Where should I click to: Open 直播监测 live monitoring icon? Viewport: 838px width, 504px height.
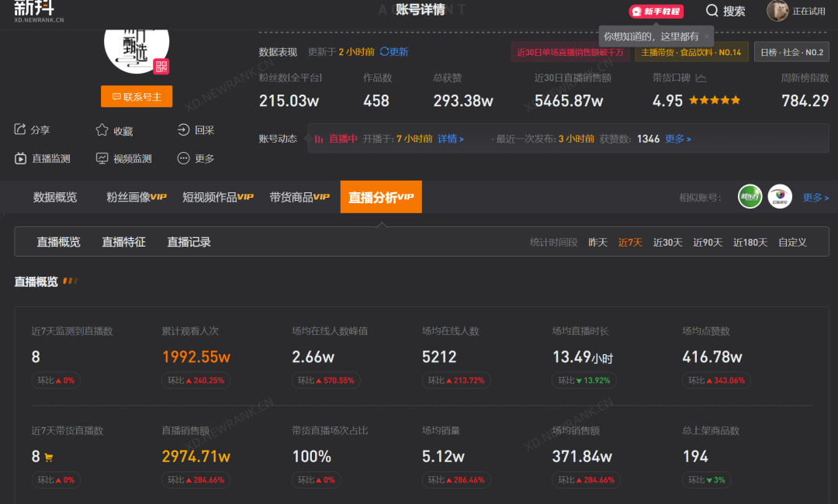20,158
